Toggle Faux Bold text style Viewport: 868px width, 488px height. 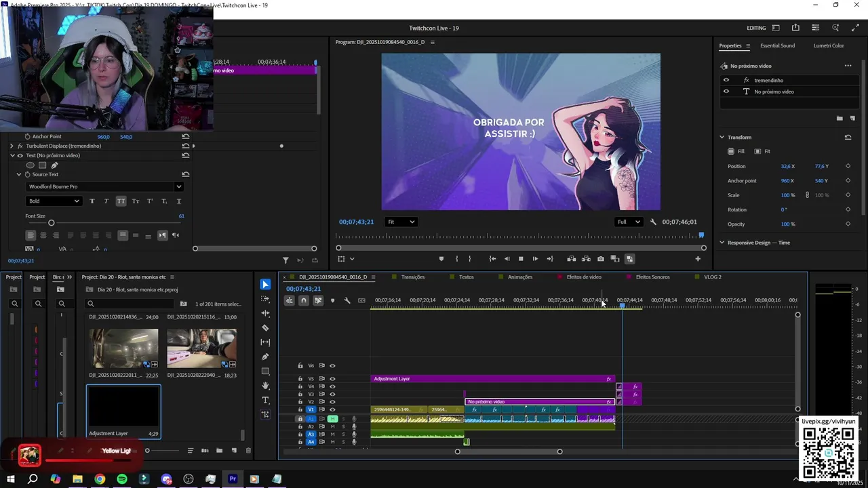[x=92, y=201]
